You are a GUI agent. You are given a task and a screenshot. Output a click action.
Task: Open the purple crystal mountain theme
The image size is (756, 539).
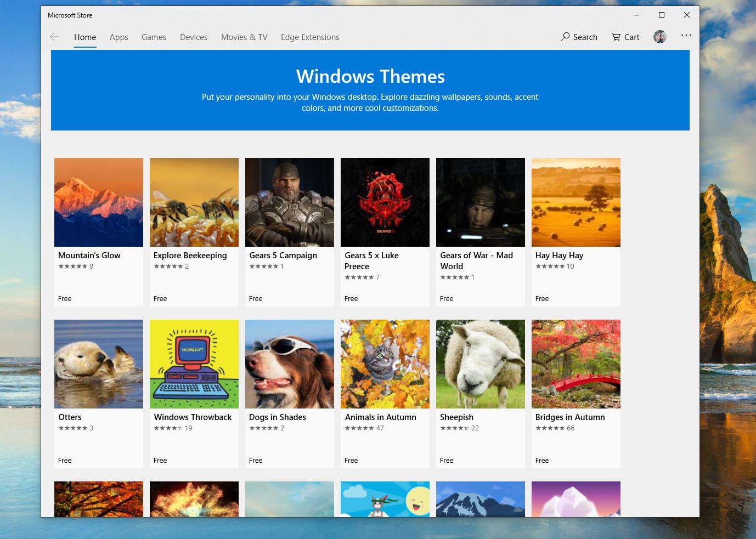point(576,499)
